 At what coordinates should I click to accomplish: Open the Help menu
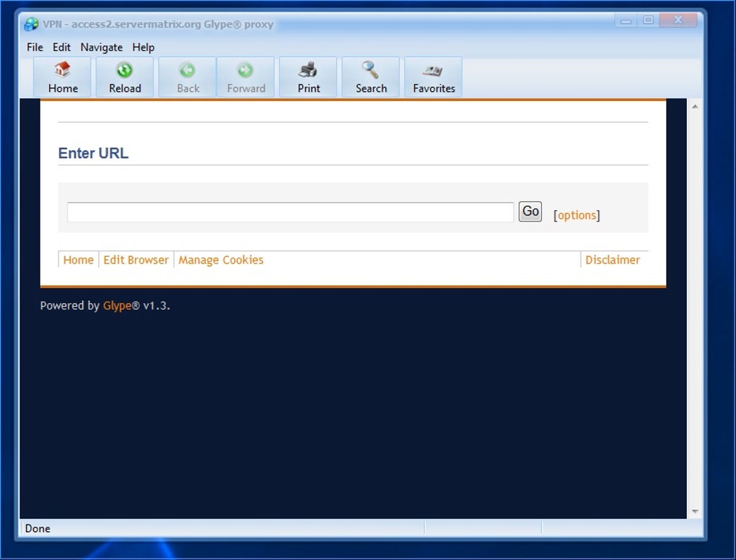pos(143,48)
